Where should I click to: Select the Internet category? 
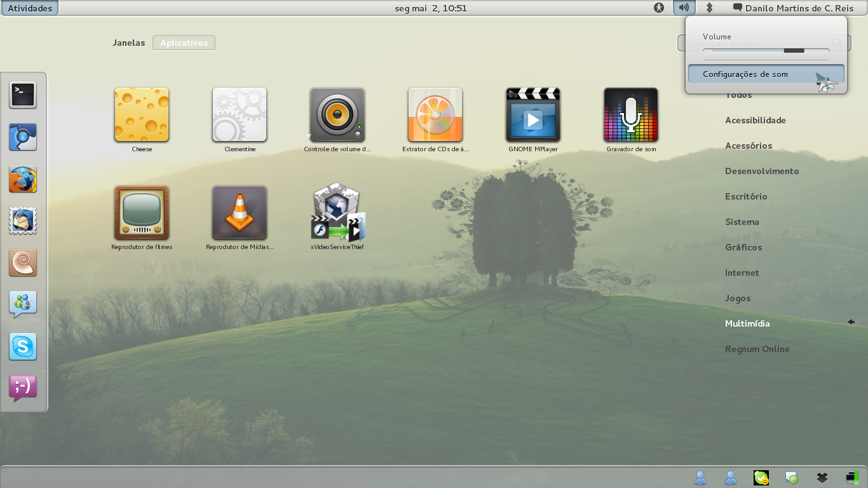point(742,273)
